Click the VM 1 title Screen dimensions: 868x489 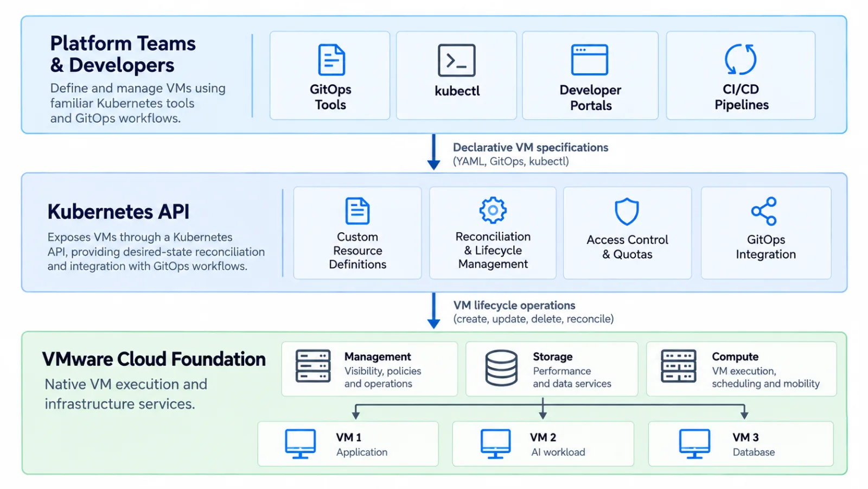coord(348,437)
